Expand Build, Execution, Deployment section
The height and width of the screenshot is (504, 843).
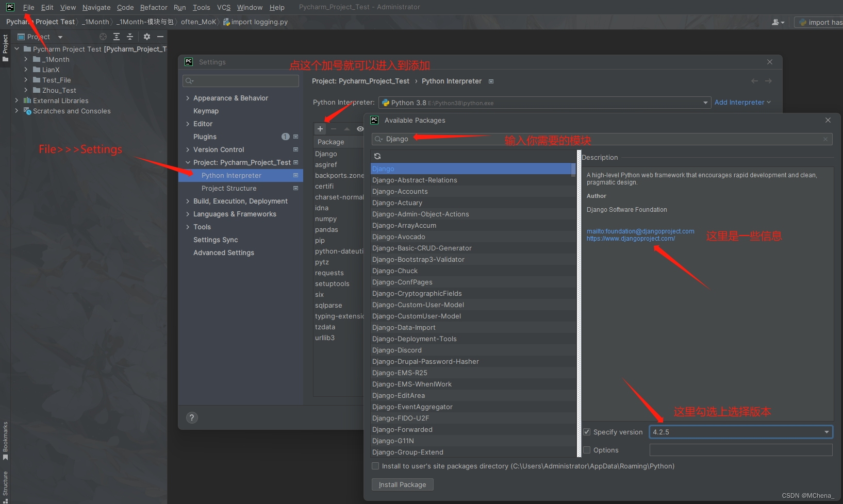click(x=188, y=201)
